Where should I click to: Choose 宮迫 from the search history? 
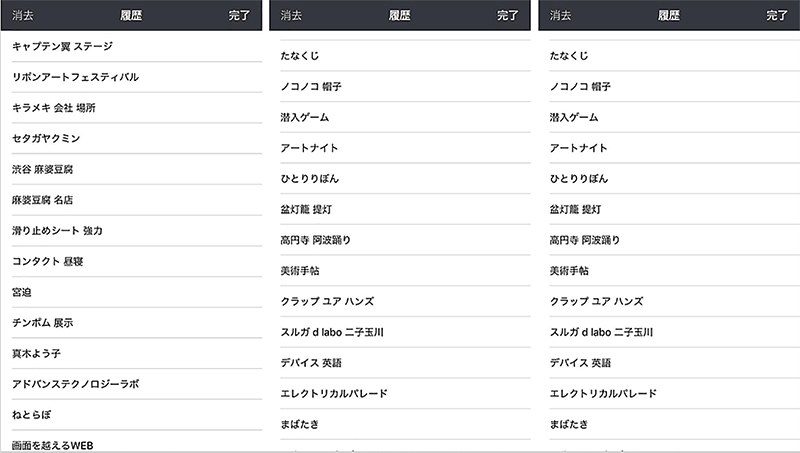pos(22,292)
